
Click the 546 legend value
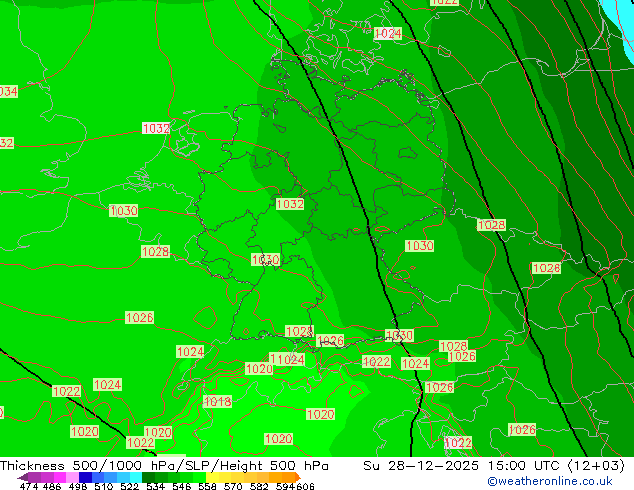pyautogui.click(x=181, y=486)
